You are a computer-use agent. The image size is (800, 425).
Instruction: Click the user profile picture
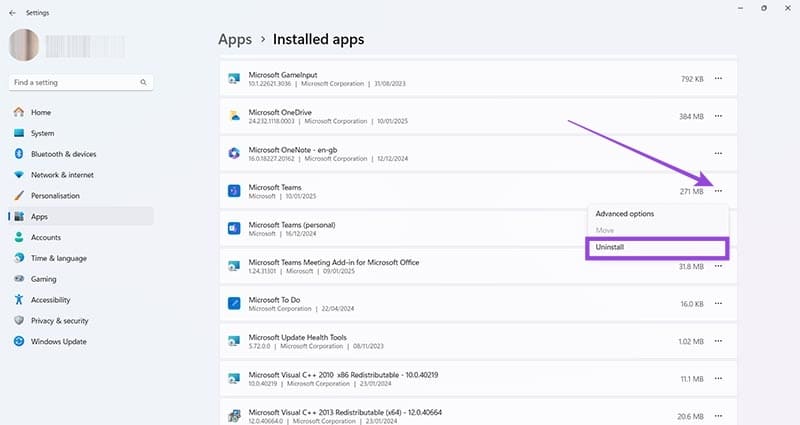pyautogui.click(x=24, y=45)
